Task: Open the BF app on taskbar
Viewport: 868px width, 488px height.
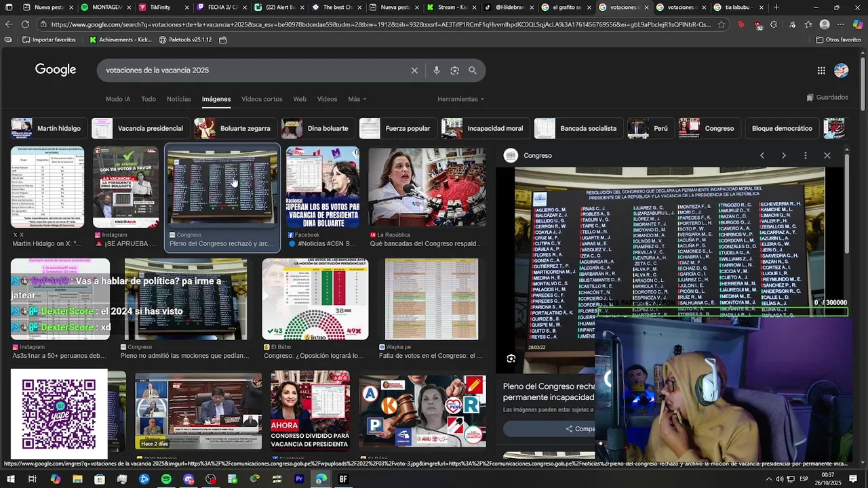Action: pos(343,479)
